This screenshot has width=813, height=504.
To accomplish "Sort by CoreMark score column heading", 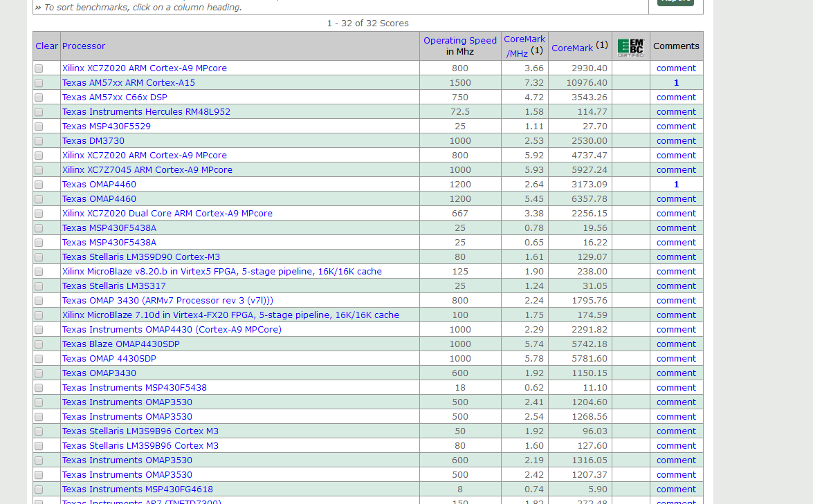I will [x=572, y=48].
